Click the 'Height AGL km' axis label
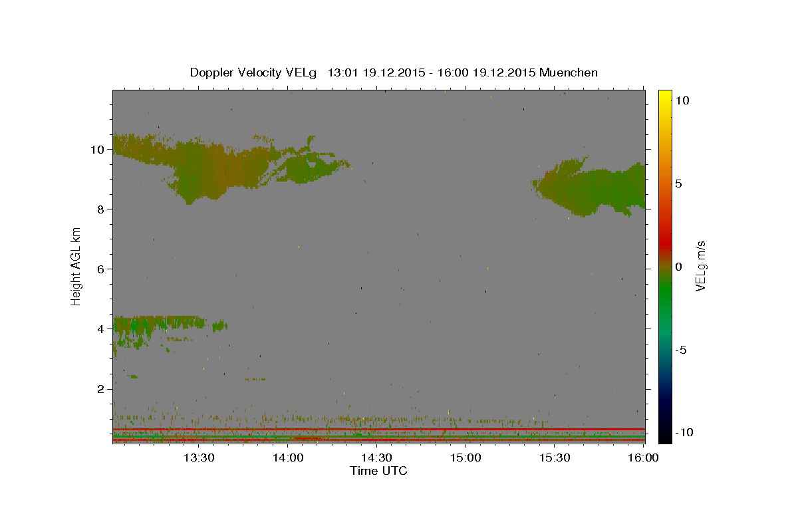The width and height of the screenshot is (798, 532). pos(76,266)
